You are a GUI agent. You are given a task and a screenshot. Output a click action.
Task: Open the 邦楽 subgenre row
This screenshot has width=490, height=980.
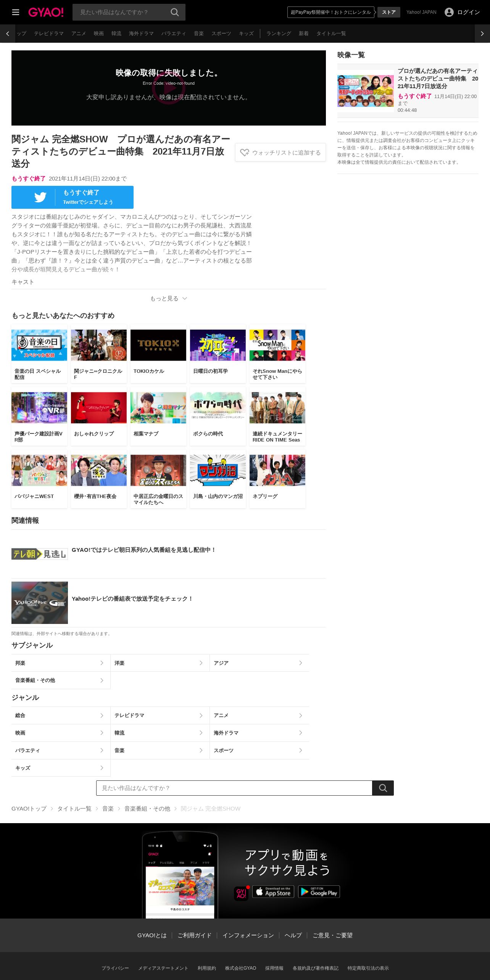click(61, 663)
